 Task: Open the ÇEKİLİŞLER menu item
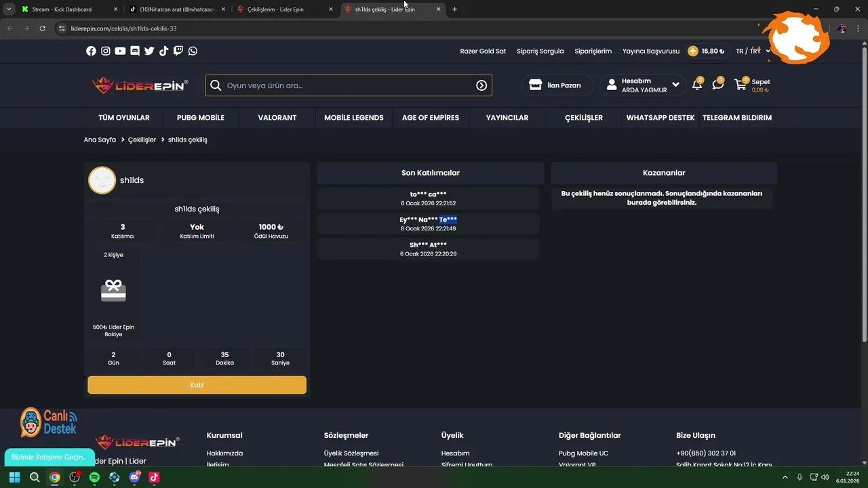pos(584,118)
